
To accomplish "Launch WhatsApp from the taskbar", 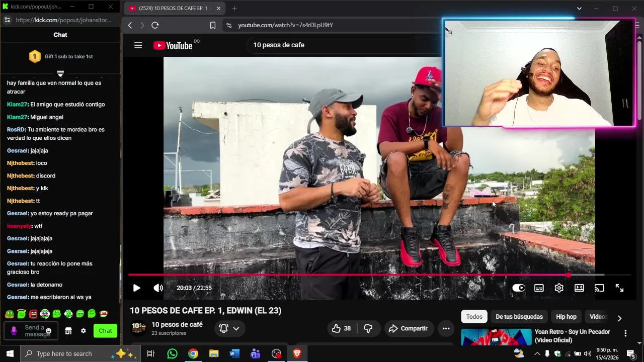I will tap(173, 354).
